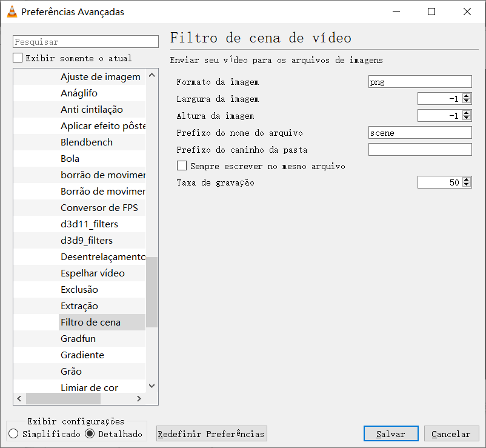Click the VLC cone icon in title bar
The width and height of the screenshot is (486, 448).
(12, 12)
